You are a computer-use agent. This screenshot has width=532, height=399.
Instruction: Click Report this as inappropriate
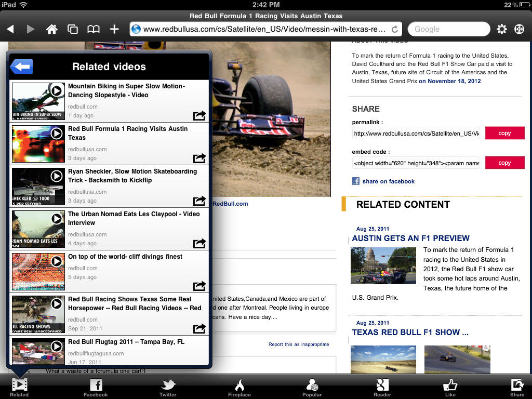click(x=299, y=344)
